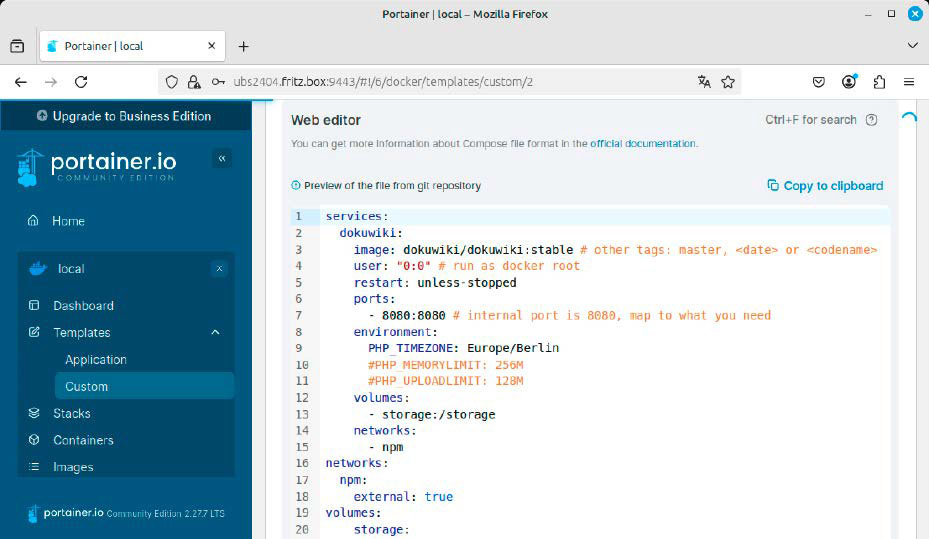Image resolution: width=929 pixels, height=539 pixels.
Task: Select the local environment
Action: (71, 269)
